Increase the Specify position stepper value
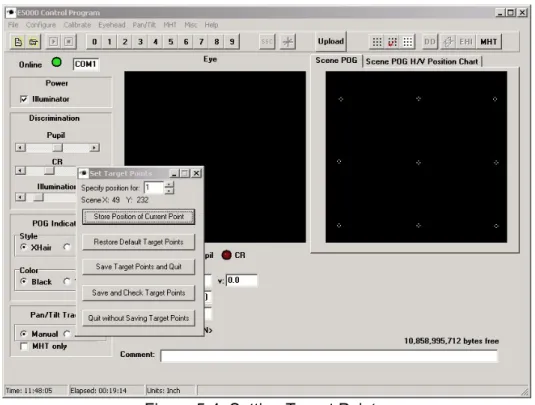Viewport: 535px width, 405px height. (x=169, y=185)
